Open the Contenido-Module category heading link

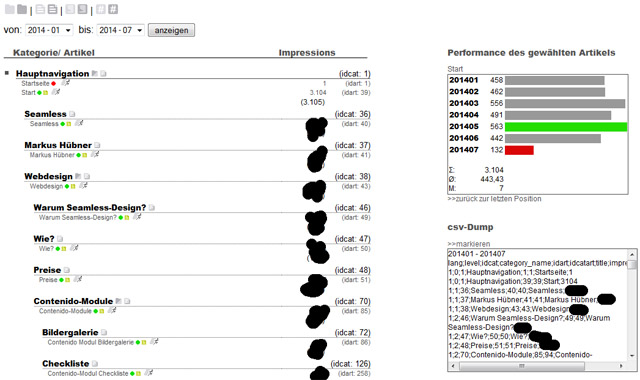(73, 301)
